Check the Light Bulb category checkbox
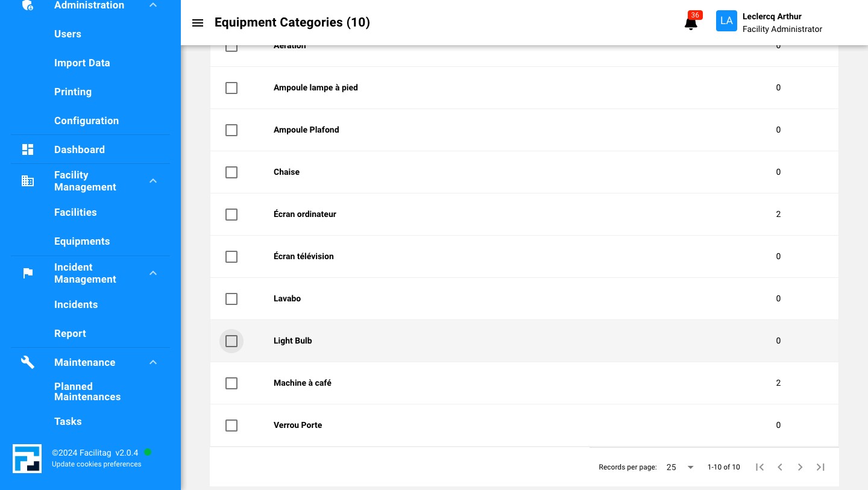 tap(231, 341)
